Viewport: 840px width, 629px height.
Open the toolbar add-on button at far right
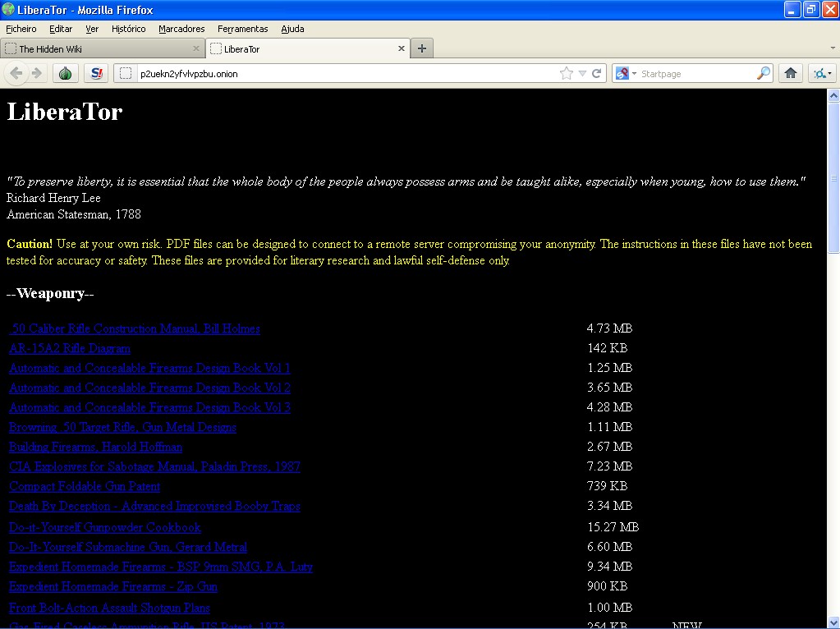[822, 73]
